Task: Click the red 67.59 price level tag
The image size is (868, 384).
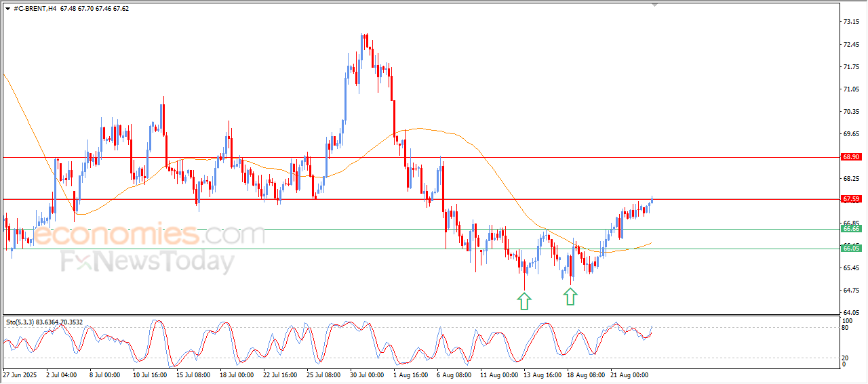Action: pyautogui.click(x=850, y=199)
